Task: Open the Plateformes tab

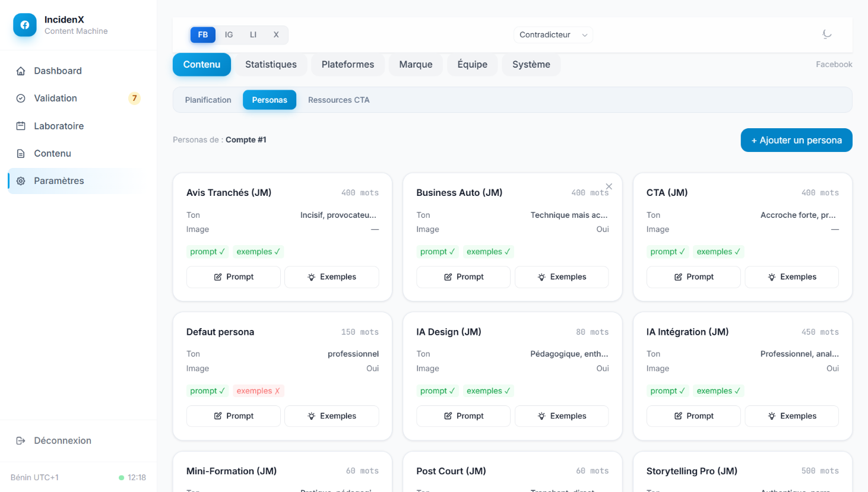Action: click(x=348, y=65)
